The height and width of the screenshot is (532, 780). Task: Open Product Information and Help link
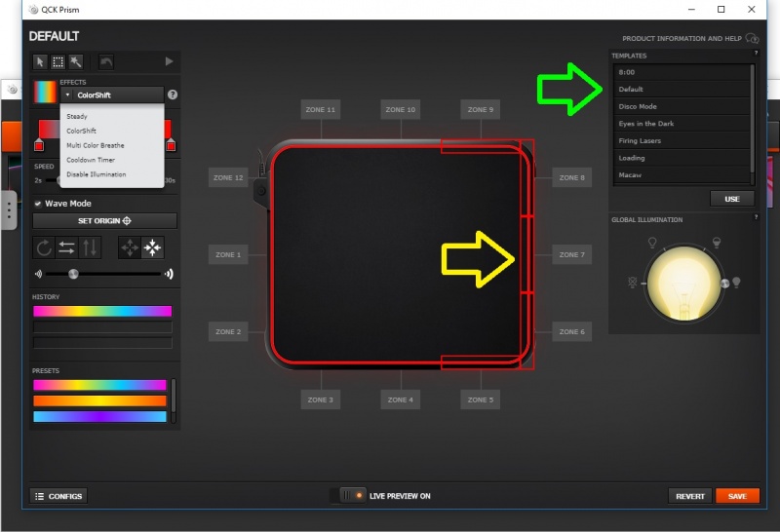pos(690,38)
